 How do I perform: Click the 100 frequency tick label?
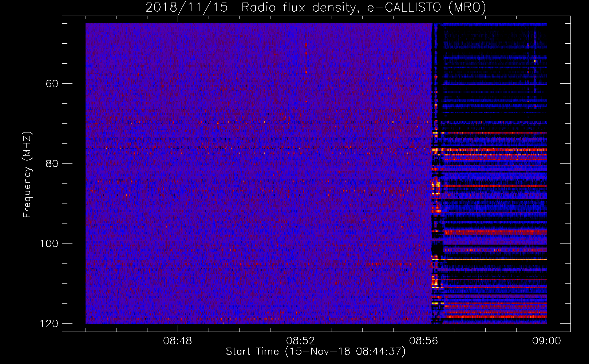point(49,244)
